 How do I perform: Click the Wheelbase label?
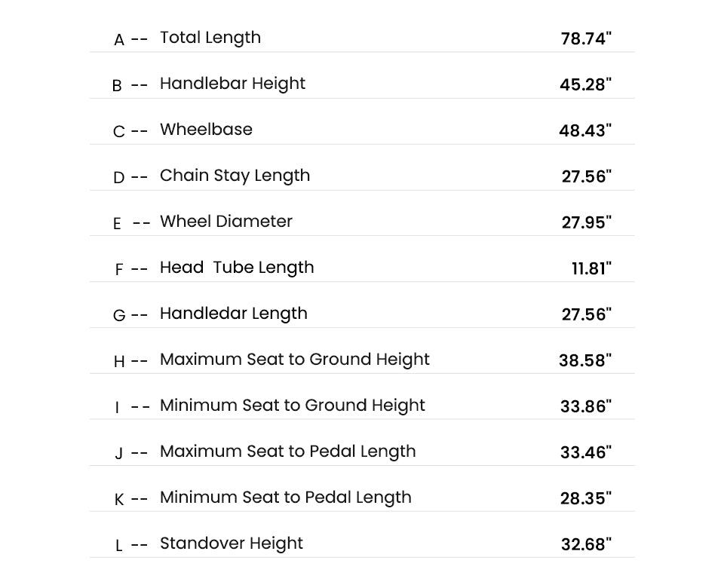[x=206, y=129]
